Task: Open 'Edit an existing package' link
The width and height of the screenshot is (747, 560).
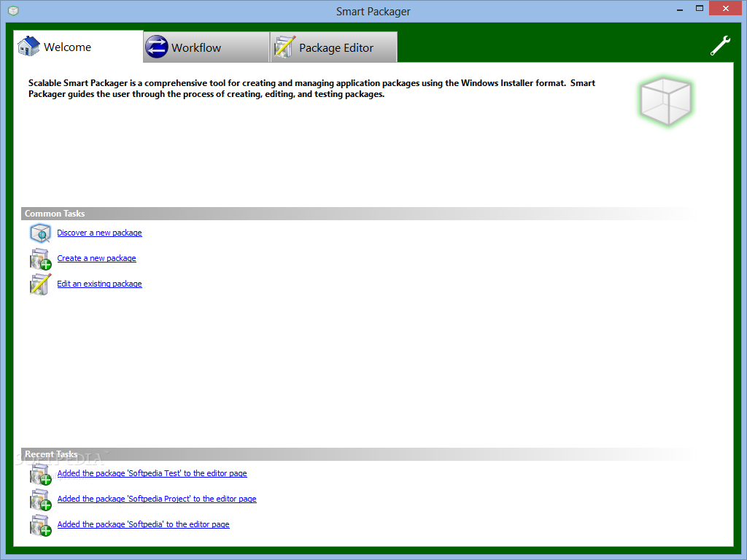Action: (99, 284)
